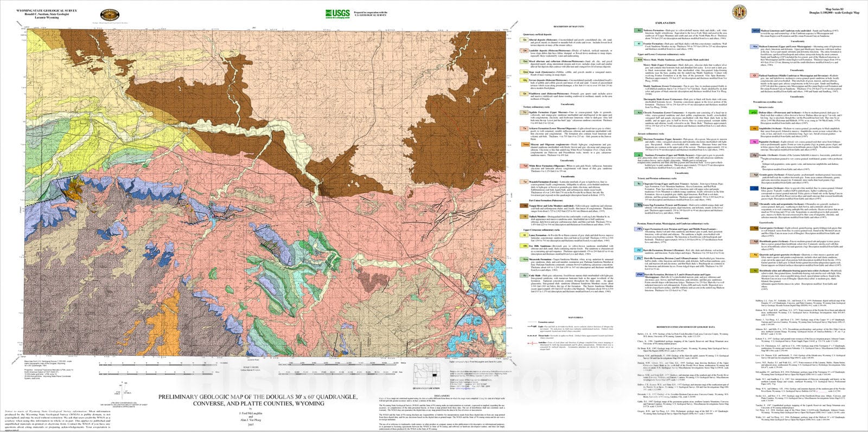Click 'Layered rocks' subheading
This screenshot has width=868, height=432.
(767, 223)
